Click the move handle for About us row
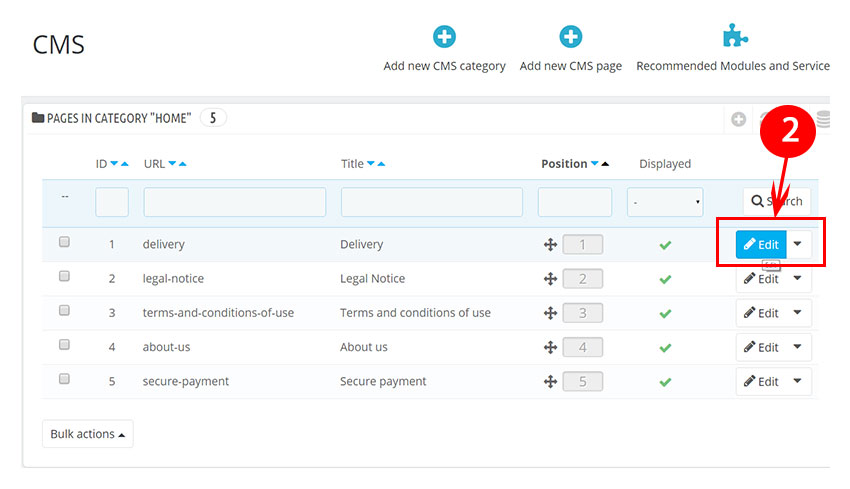This screenshot has width=850, height=489. [x=550, y=348]
